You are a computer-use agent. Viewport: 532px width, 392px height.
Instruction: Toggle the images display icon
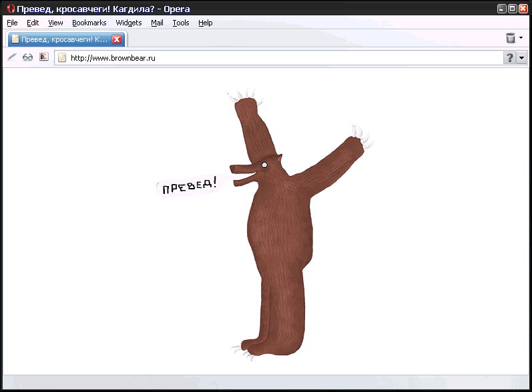coord(44,57)
